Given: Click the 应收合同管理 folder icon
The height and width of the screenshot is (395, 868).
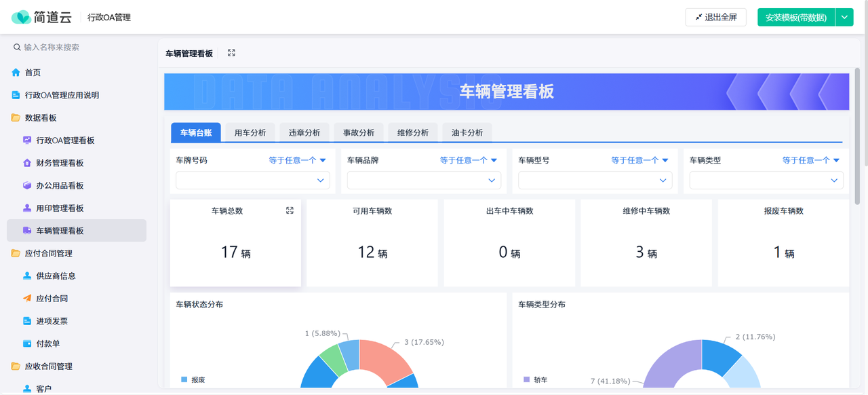Looking at the screenshot, I should (x=16, y=366).
